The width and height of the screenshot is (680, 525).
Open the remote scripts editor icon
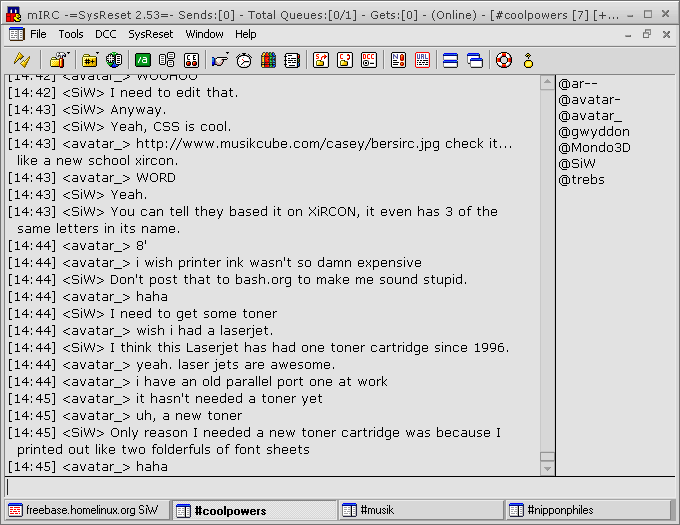[x=191, y=60]
